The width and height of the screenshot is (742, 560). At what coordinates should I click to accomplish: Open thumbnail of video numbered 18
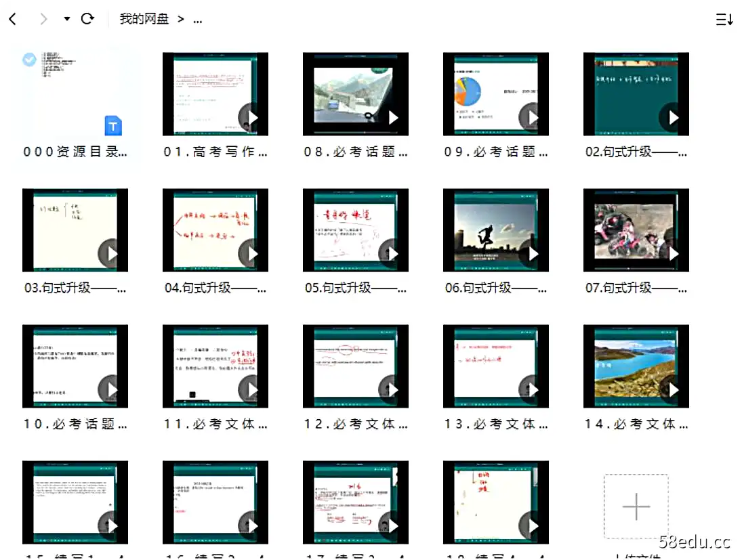(496, 502)
